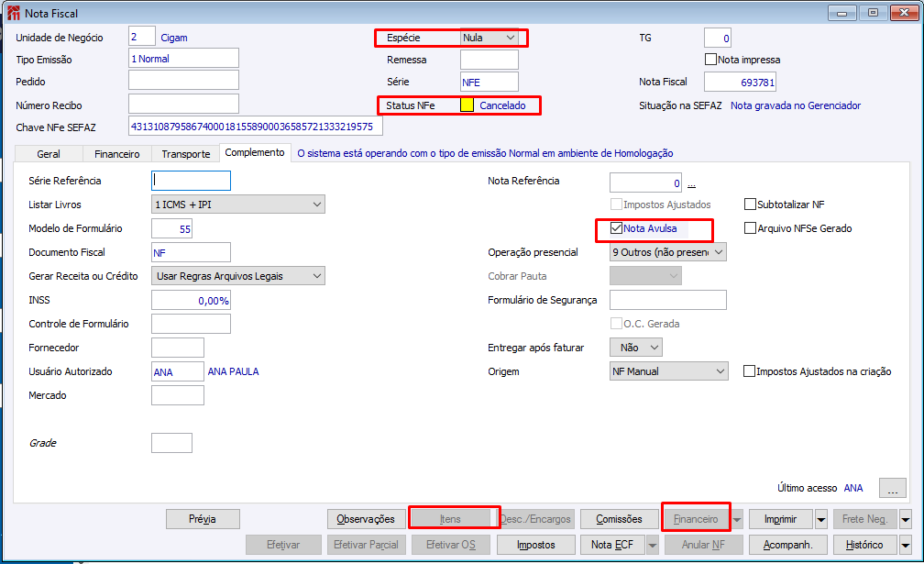This screenshot has height=564, width=924.
Task: Select the Complemento tab
Action: [255, 152]
